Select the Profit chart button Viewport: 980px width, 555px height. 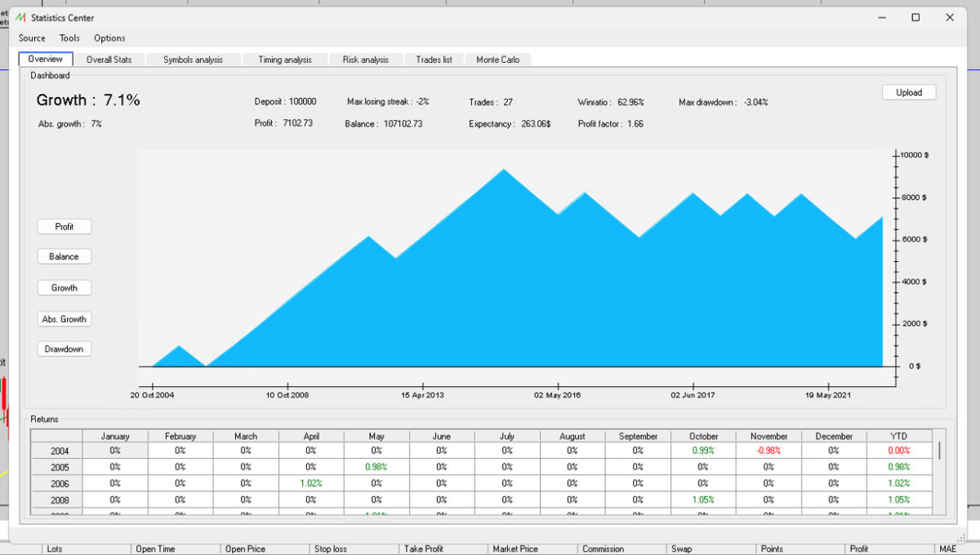point(65,227)
